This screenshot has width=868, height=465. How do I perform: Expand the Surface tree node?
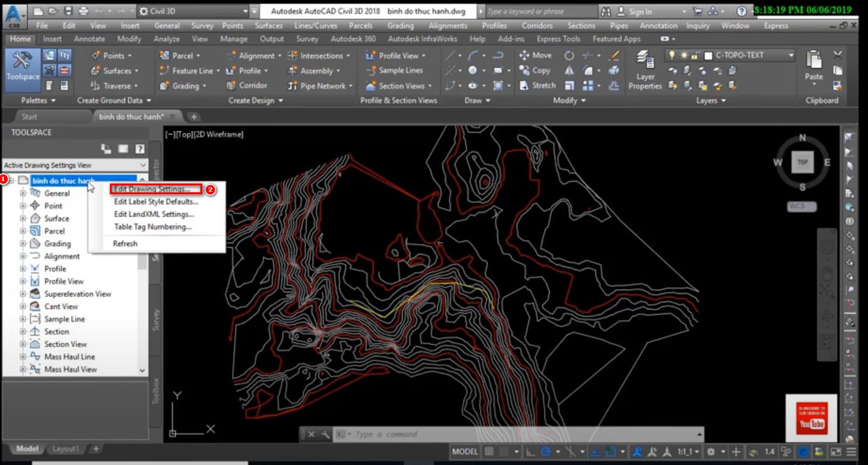coord(23,219)
